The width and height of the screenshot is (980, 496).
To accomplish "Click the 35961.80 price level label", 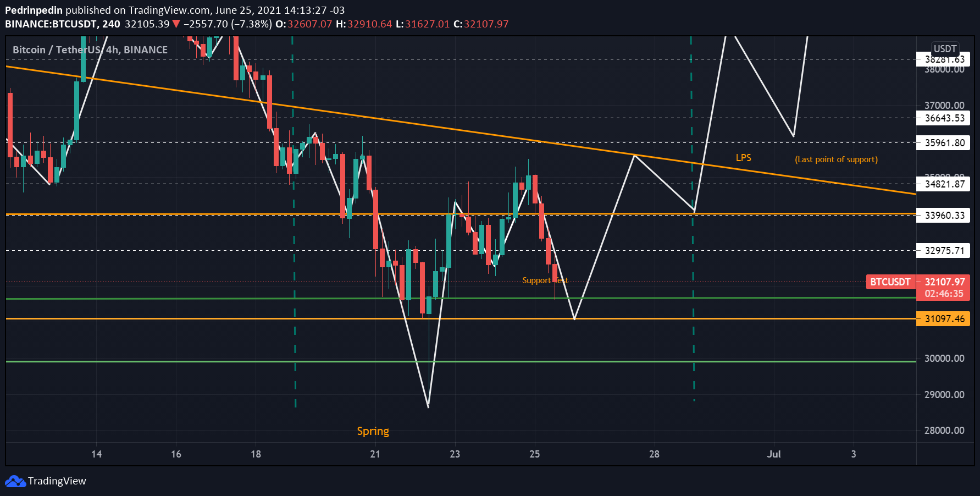I will pyautogui.click(x=943, y=143).
